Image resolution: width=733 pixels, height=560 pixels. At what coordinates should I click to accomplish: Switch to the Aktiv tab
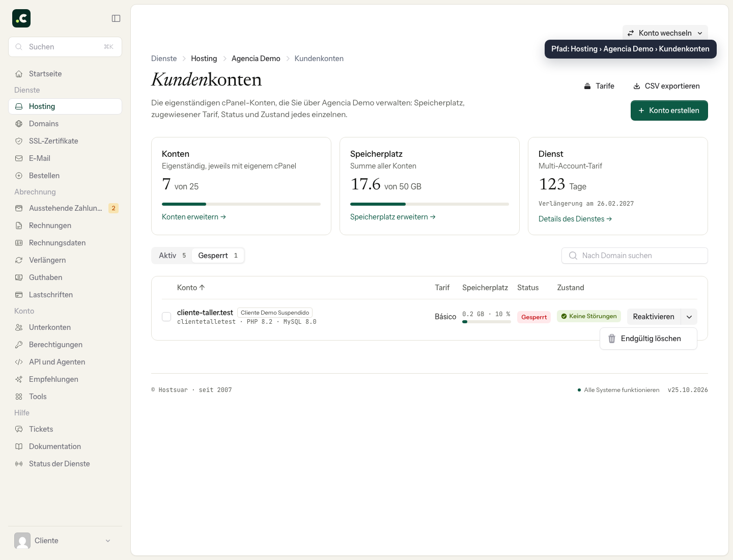click(172, 256)
